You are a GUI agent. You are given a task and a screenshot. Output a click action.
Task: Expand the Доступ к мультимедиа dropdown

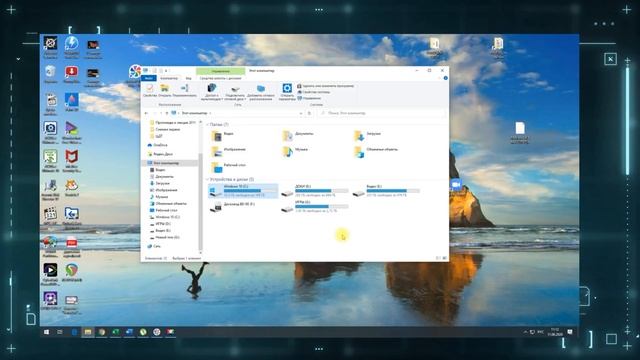tap(222, 99)
